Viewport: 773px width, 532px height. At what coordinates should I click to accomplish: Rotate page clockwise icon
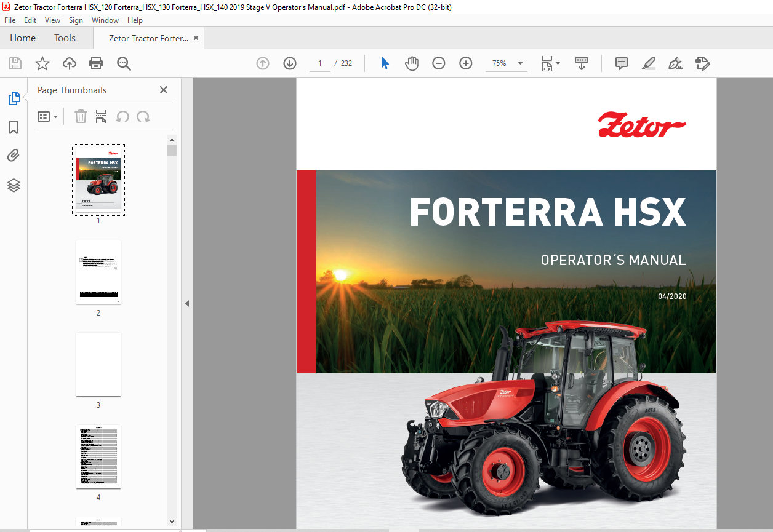pyautogui.click(x=143, y=116)
